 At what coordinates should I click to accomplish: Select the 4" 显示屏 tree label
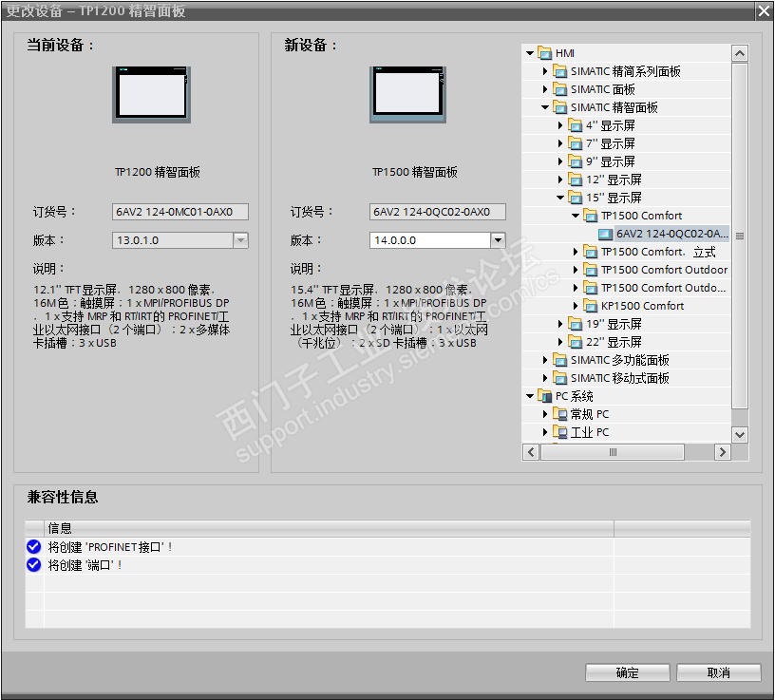click(x=611, y=125)
